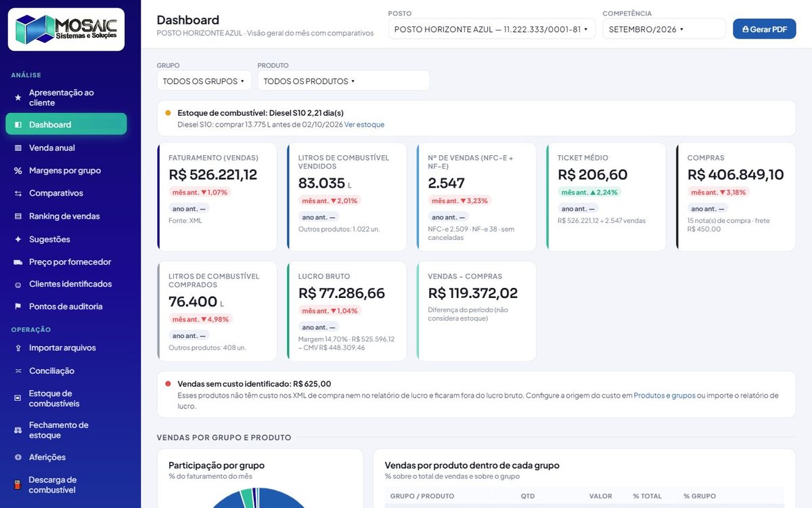The width and height of the screenshot is (812, 508).
Task: Click the Aferições sidebar icon
Action: click(x=18, y=457)
